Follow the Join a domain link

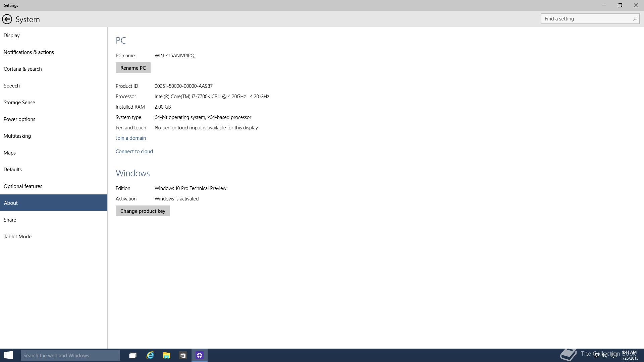pyautogui.click(x=131, y=138)
